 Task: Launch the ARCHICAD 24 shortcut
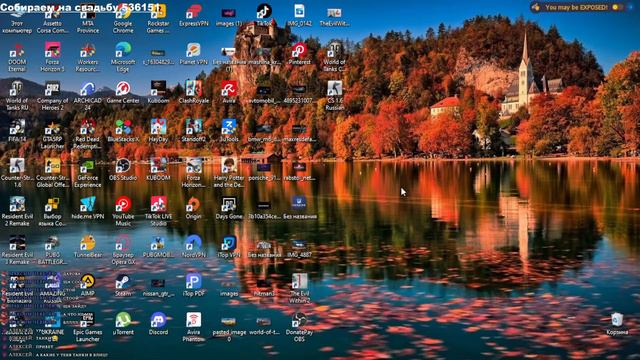point(88,96)
